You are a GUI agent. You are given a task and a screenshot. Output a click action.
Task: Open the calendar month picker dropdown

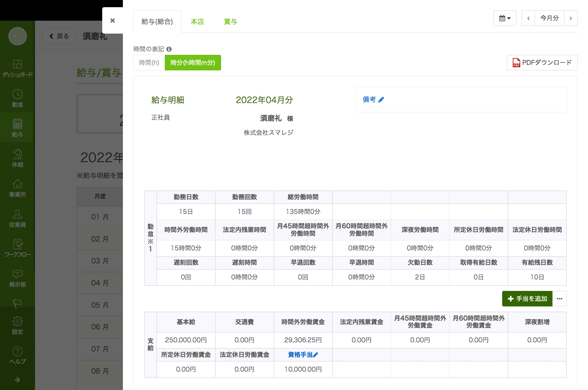(505, 18)
